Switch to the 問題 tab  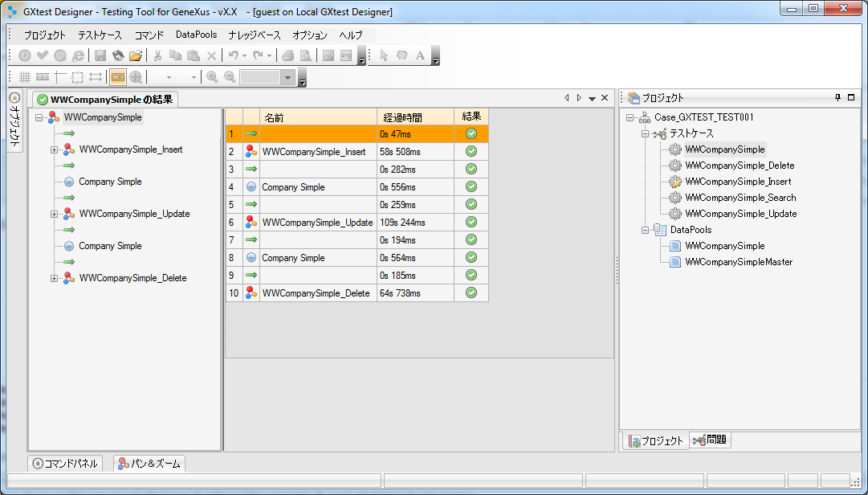coord(710,440)
